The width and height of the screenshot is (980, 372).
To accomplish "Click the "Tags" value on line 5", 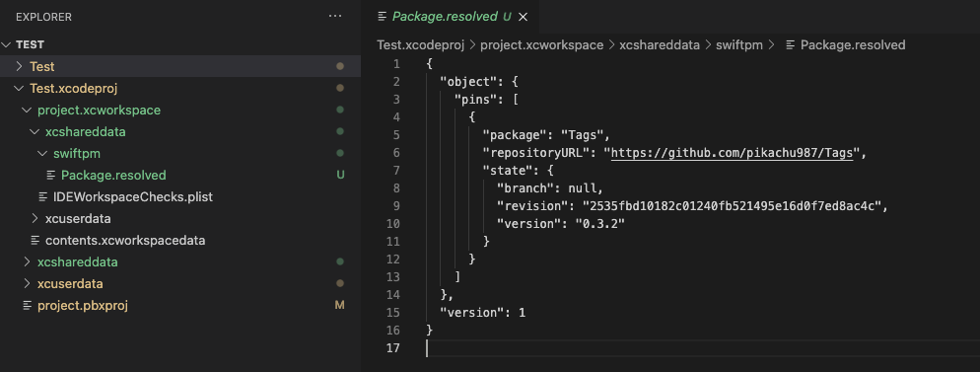I will 582,135.
